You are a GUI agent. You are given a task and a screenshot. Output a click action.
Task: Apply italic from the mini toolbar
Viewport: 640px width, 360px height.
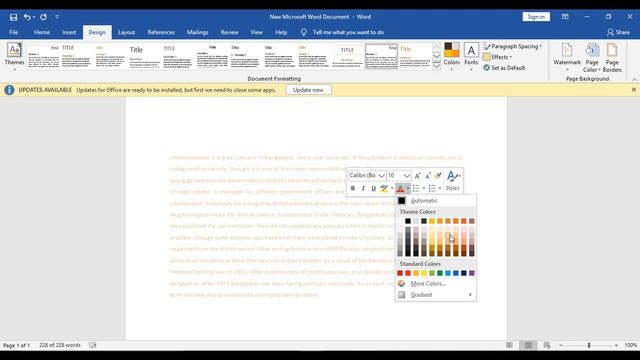[363, 189]
